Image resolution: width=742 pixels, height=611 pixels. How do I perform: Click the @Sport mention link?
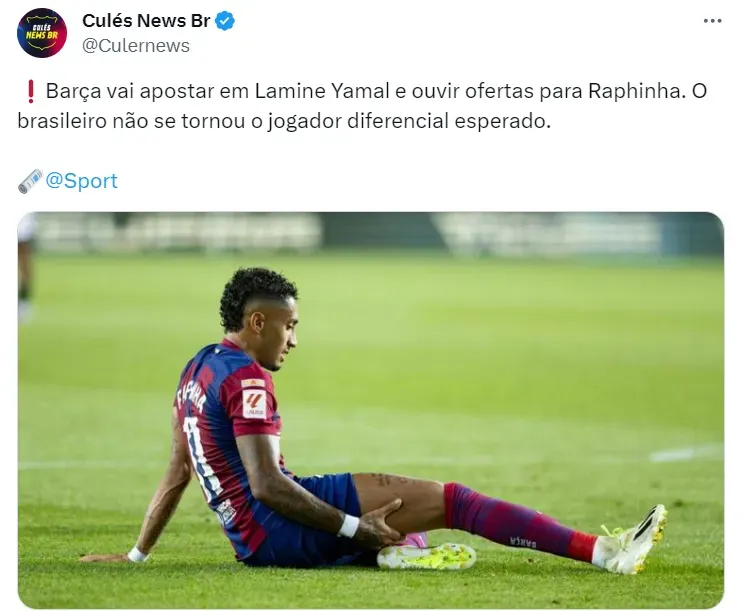point(81,181)
